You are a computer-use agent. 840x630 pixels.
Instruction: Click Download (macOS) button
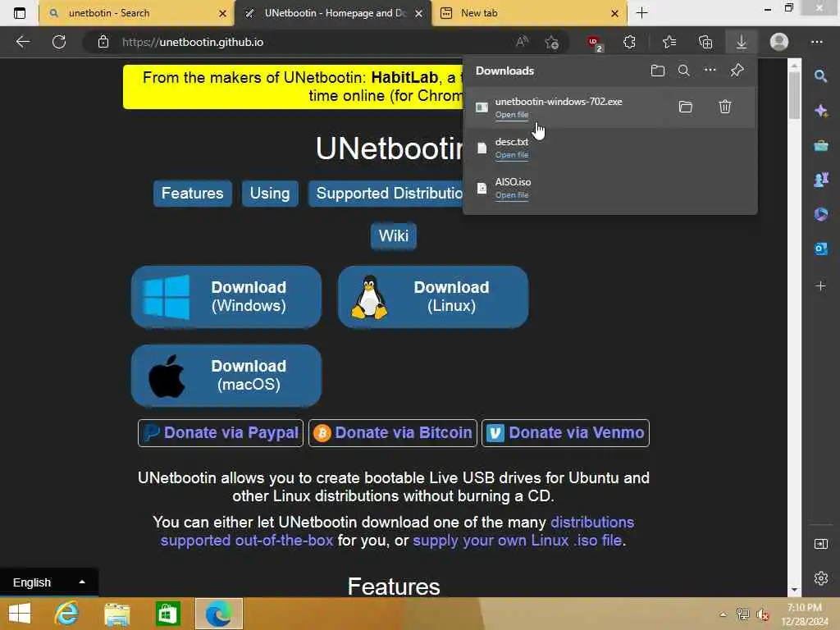click(226, 376)
